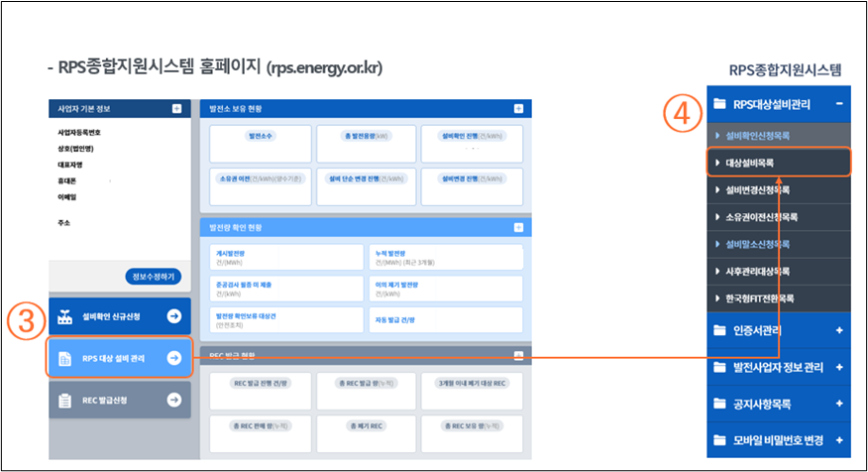Collapse the RPS대상설비관리 menu with minus

point(839,103)
